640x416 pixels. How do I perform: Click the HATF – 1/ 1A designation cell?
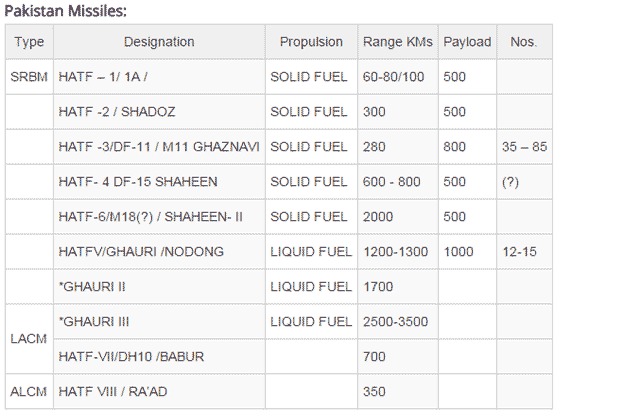(x=159, y=77)
